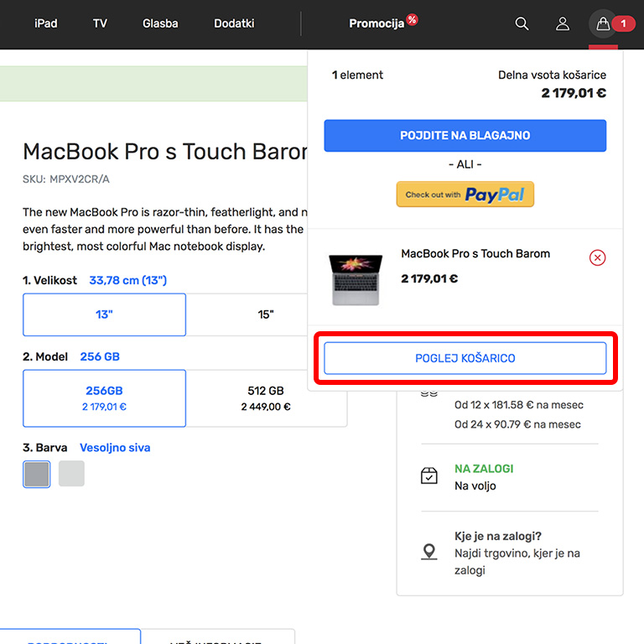Image resolution: width=644 pixels, height=644 pixels.
Task: Click Poglej košarico button
Action: click(465, 358)
